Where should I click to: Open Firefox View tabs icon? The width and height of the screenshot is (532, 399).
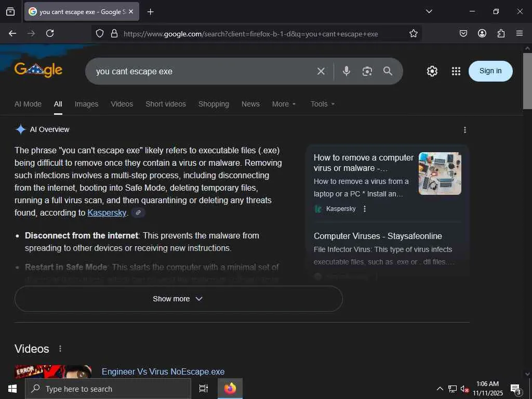pyautogui.click(x=10, y=11)
